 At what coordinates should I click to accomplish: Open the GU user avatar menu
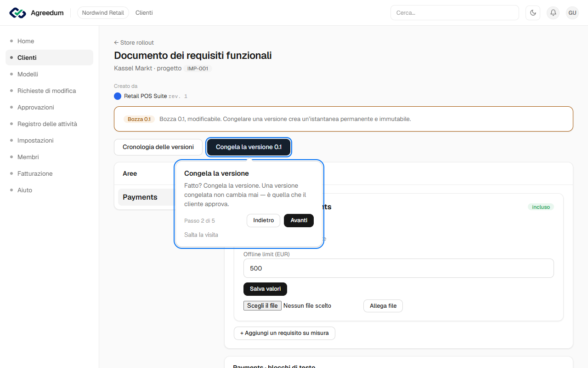572,13
